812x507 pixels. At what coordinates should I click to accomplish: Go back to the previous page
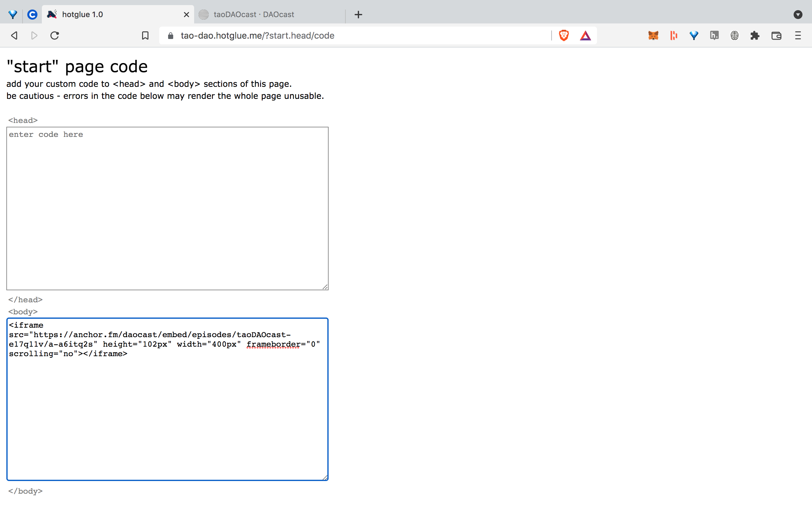click(x=14, y=35)
